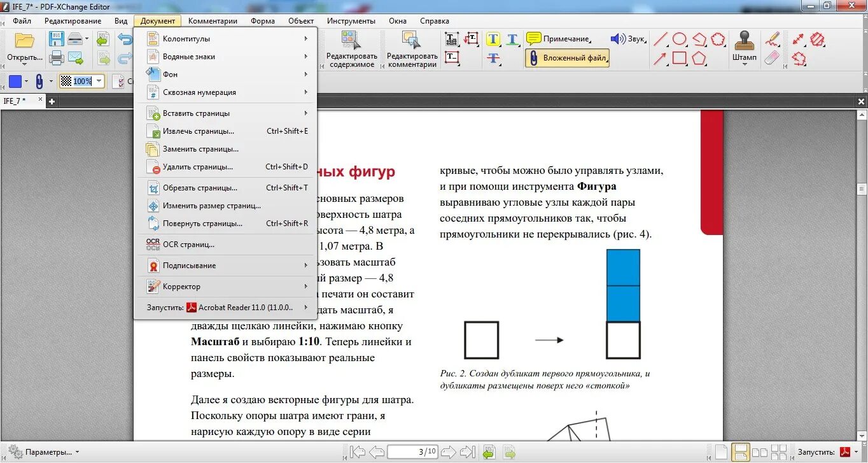
Task: Select the Polygon (pentagon) tool
Action: [699, 59]
